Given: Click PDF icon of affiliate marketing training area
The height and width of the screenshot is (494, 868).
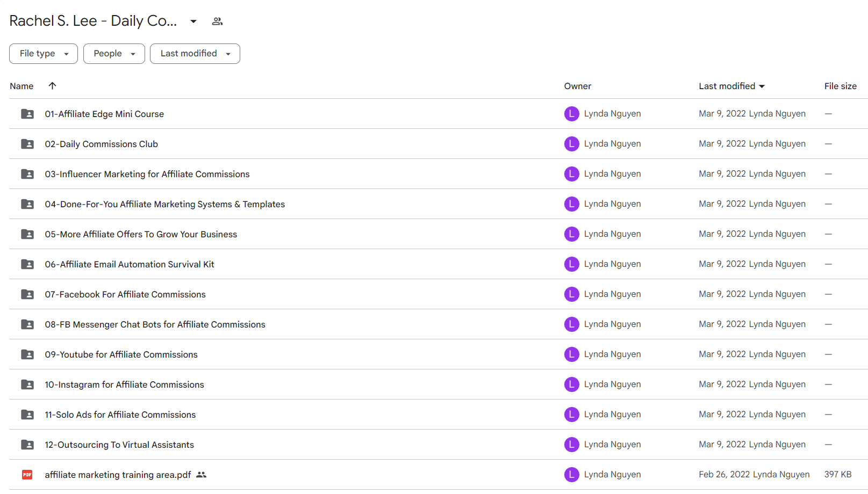Looking at the screenshot, I should pos(27,475).
